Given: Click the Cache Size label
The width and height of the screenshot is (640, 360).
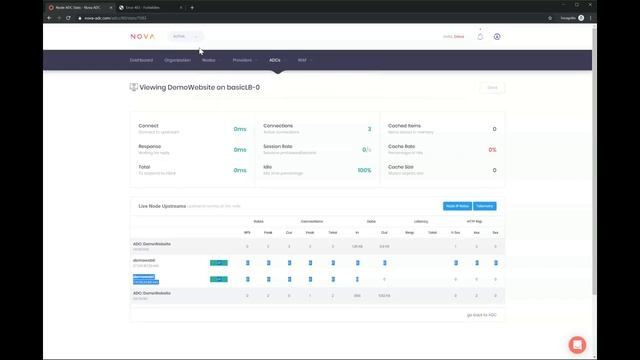Looking at the screenshot, I should click(x=400, y=167).
